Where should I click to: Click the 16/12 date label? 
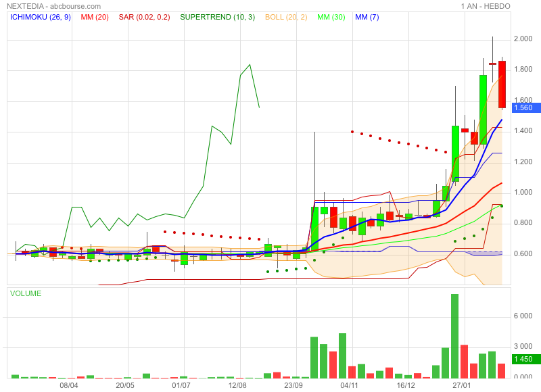[405, 385]
